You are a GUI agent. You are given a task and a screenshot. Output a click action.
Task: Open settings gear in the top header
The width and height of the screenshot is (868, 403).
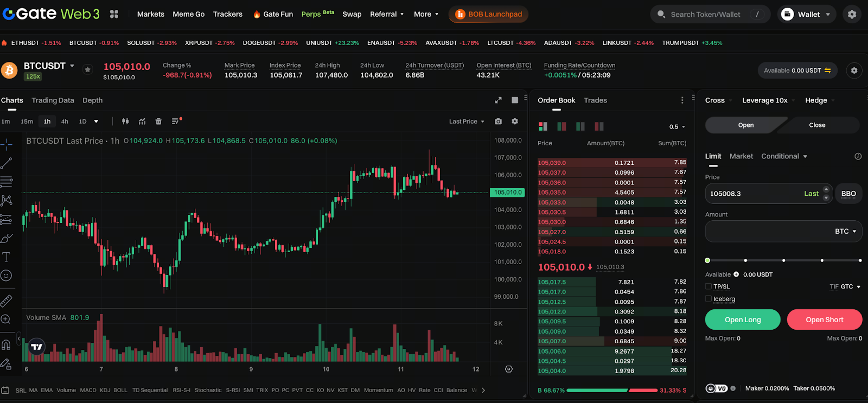pos(852,15)
